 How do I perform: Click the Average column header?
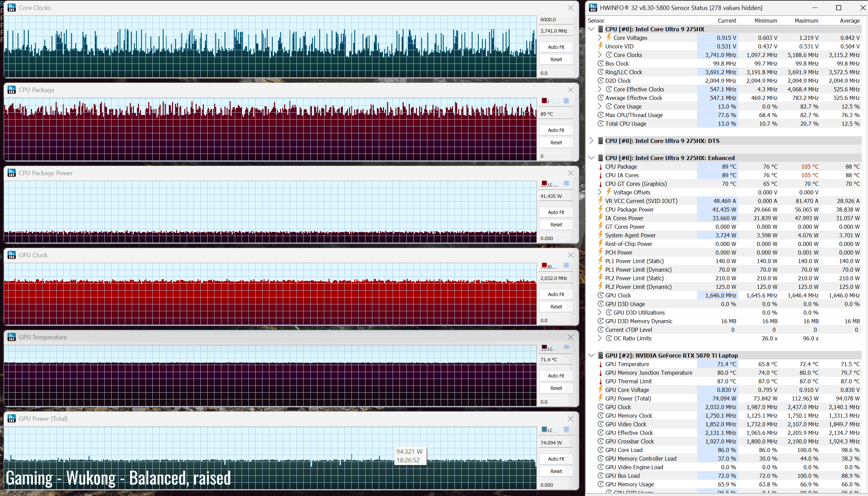click(849, 21)
